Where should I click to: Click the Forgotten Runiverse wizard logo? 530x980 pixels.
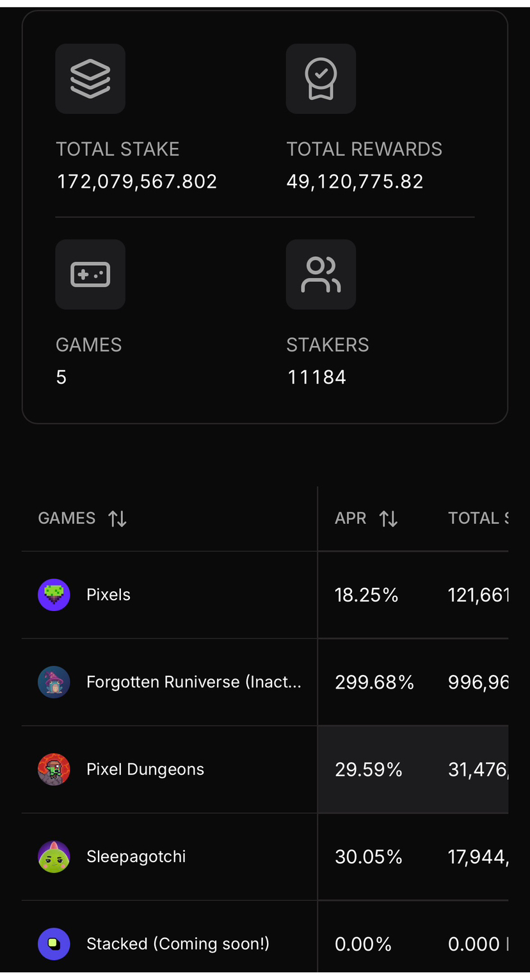[x=54, y=682]
